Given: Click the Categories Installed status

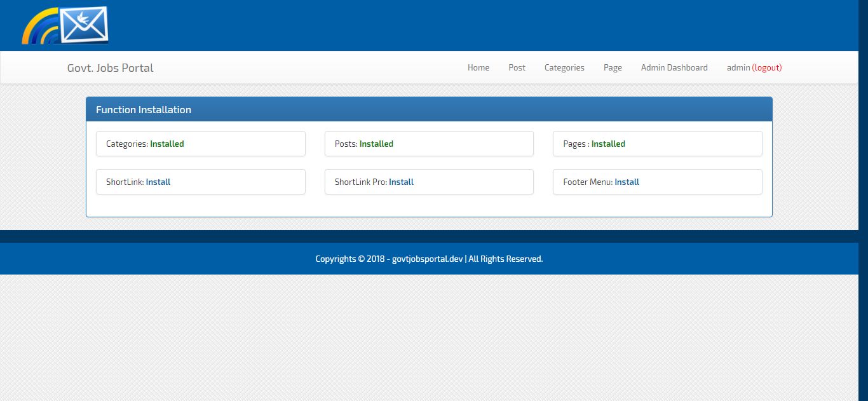Looking at the screenshot, I should pos(166,144).
